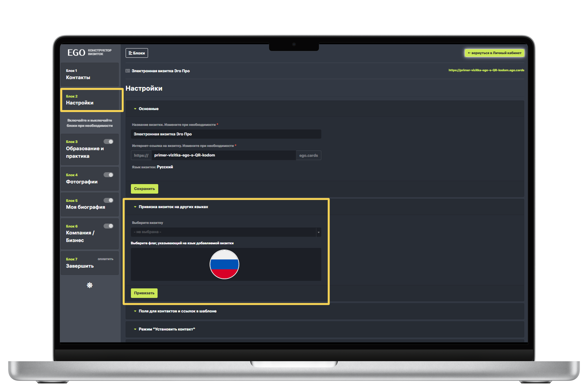588x387 pixels.
Task: Click the Блоки button in the header
Action: point(137,53)
